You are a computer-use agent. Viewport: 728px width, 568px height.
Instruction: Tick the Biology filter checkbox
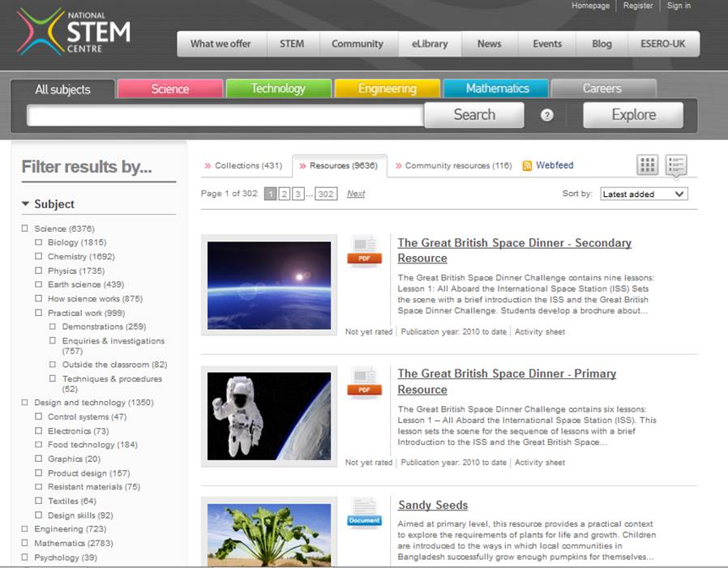(38, 242)
